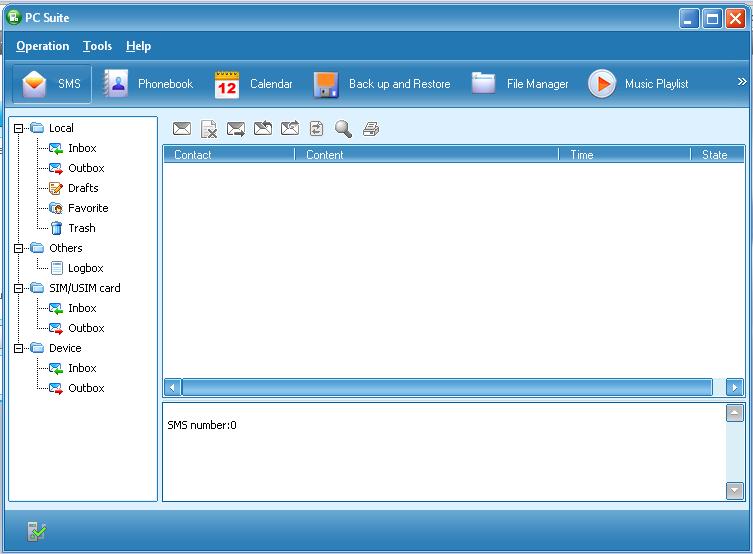
Task: Switch to the Calendar section
Action: [x=253, y=84]
